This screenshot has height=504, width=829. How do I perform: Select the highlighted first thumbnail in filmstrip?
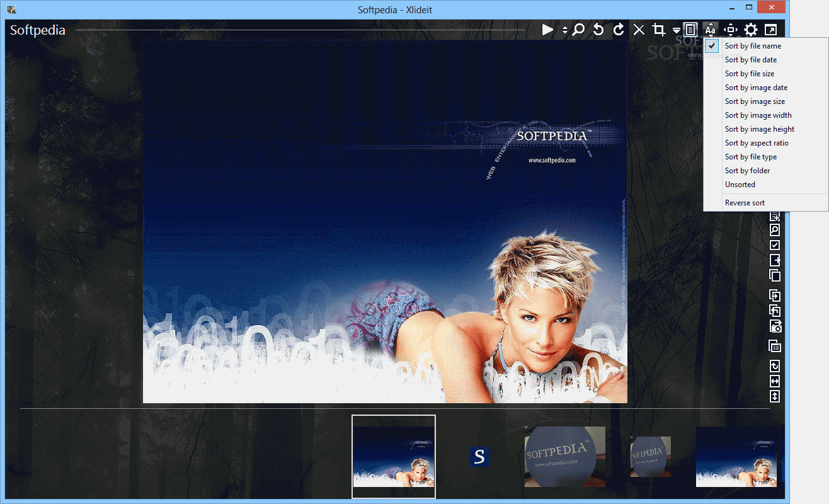[x=394, y=457]
